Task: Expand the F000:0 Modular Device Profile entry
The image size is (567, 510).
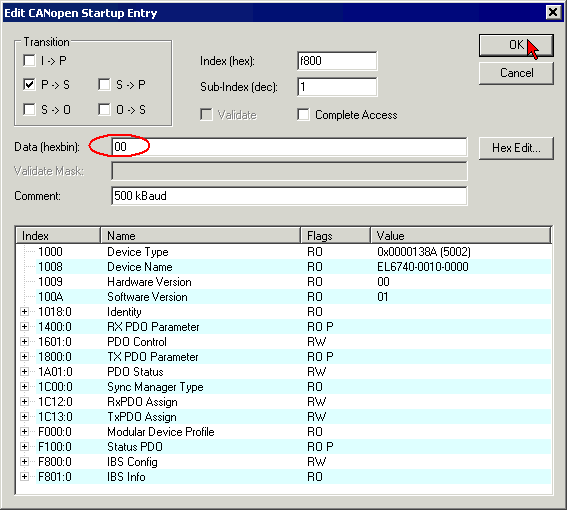Action: 24,432
